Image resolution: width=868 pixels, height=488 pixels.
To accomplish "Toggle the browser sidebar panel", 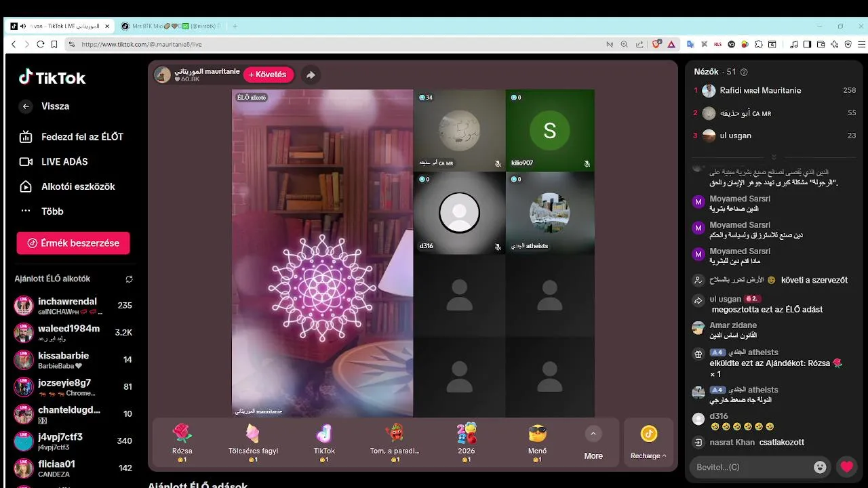I will pos(807,44).
